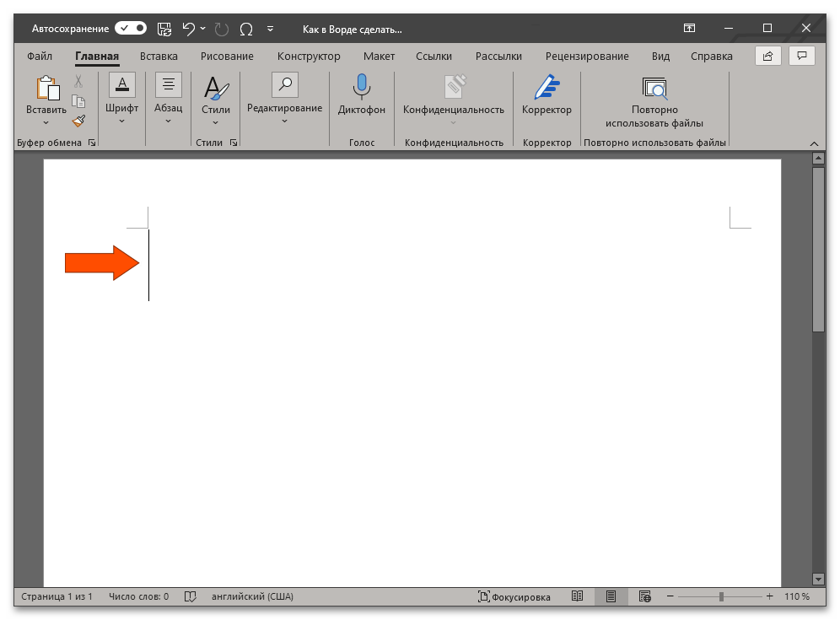Click the zoom slider handle

721,596
